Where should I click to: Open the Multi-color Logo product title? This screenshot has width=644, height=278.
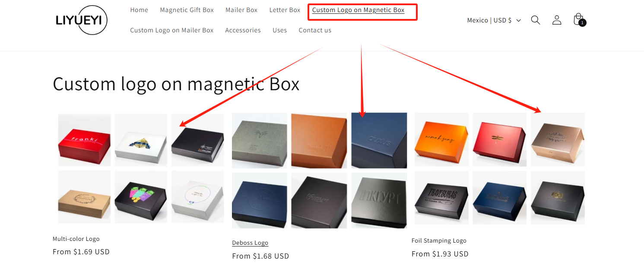point(76,239)
